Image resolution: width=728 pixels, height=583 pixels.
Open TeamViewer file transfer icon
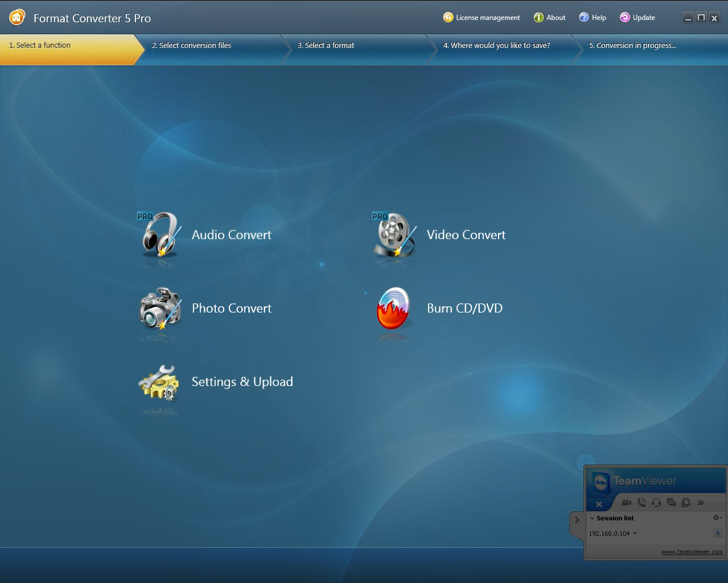coord(686,503)
